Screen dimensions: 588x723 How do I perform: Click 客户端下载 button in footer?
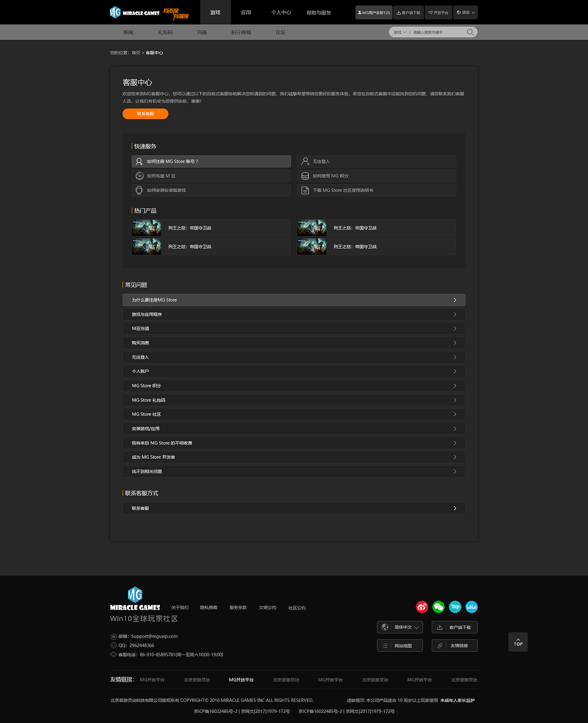point(455,627)
